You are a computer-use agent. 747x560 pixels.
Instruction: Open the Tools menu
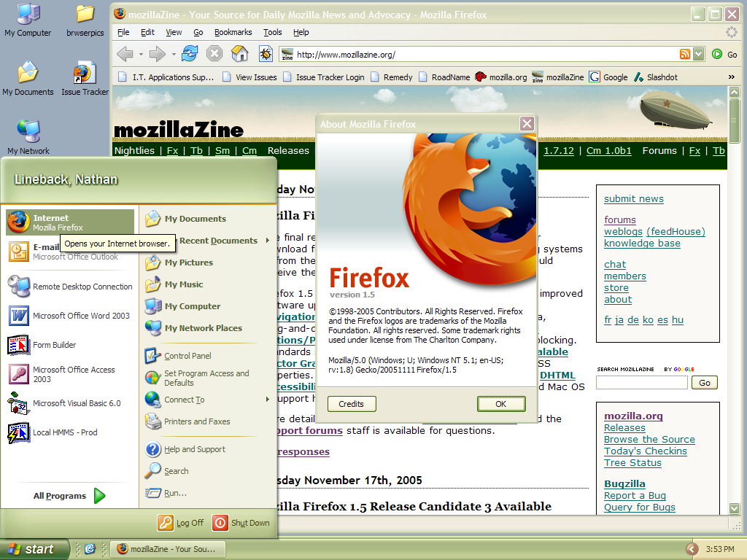(272, 32)
